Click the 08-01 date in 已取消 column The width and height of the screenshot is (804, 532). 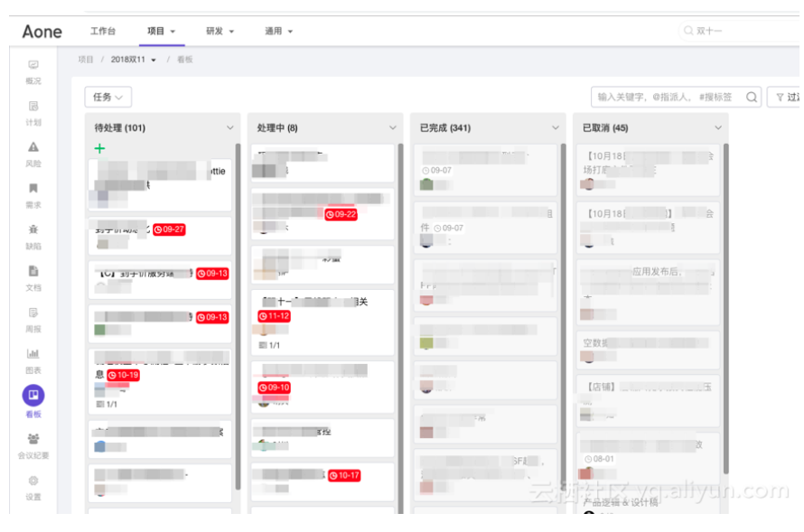600,459
